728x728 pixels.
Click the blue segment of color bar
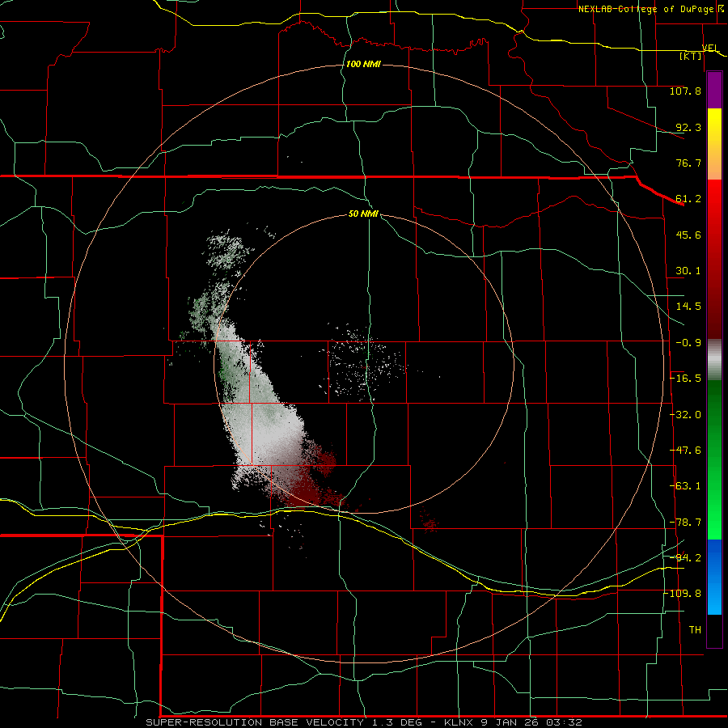714,577
